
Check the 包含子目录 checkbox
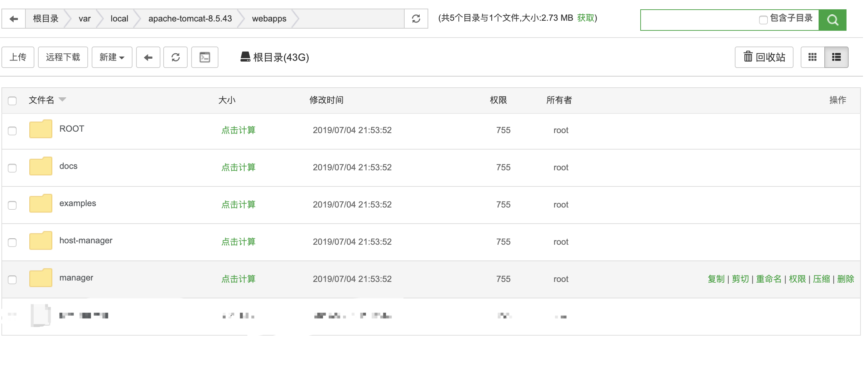(763, 20)
